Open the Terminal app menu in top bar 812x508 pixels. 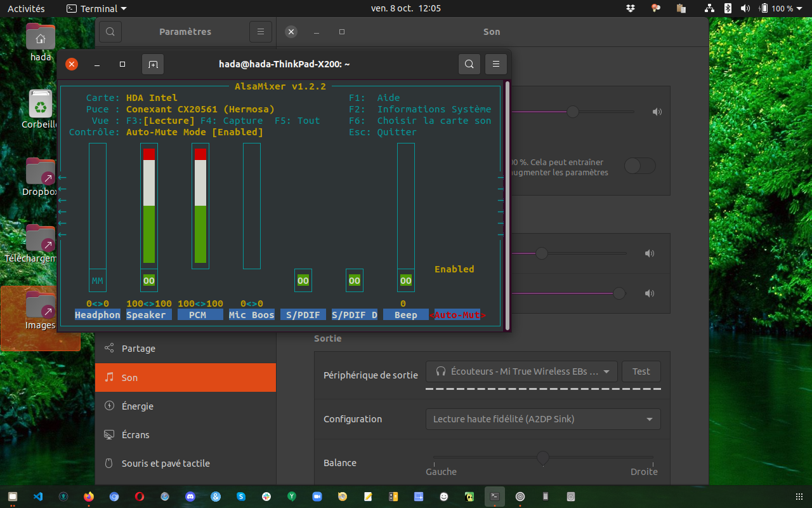pos(96,8)
